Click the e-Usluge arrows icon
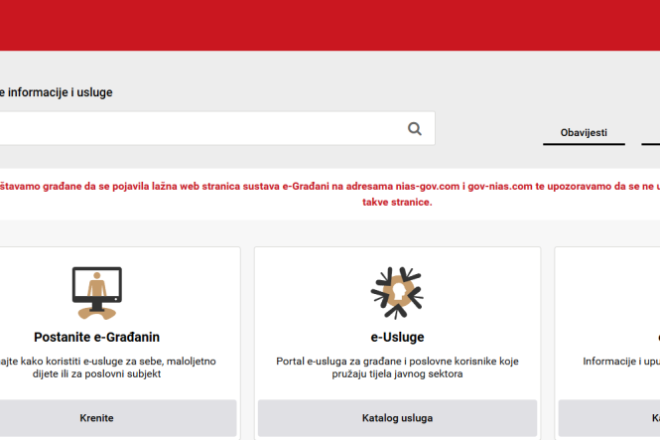Screen dimensions: 660x440 397,293
